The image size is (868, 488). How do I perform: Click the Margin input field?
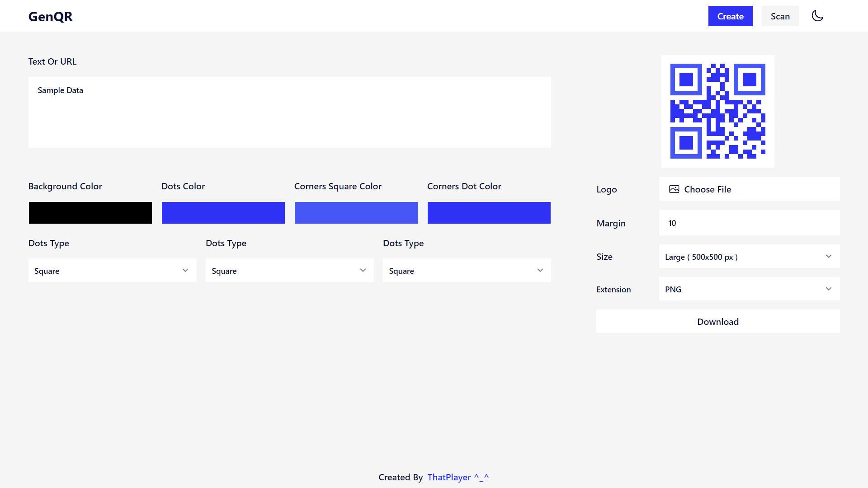click(x=750, y=223)
